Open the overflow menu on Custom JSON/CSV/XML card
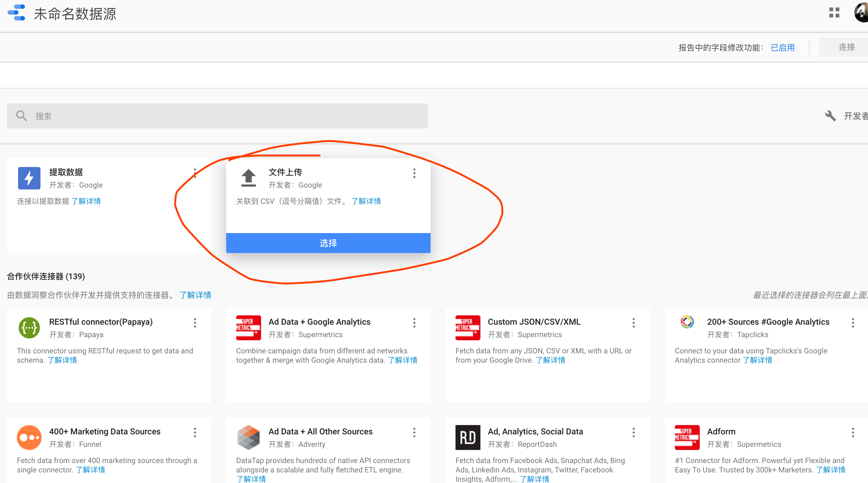 633,323
